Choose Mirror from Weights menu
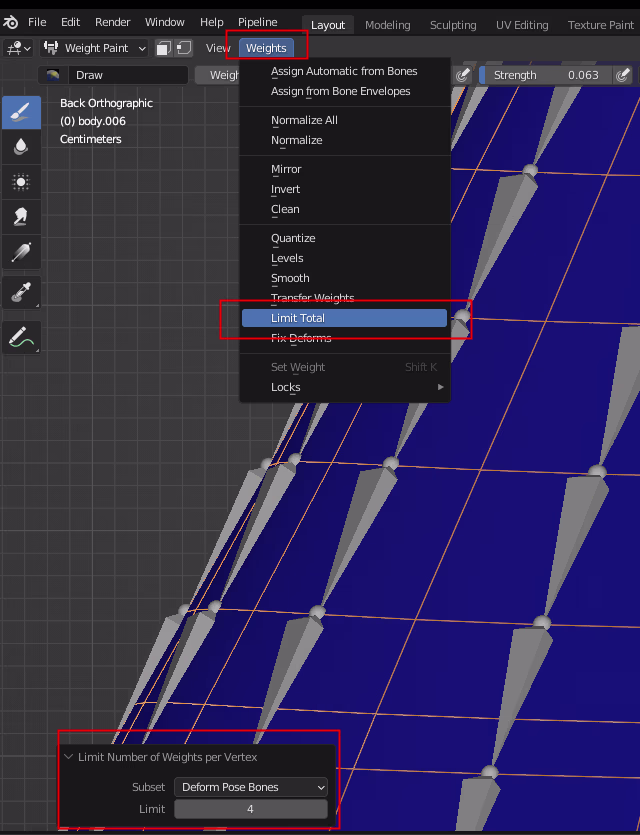640x835 pixels. point(344,169)
